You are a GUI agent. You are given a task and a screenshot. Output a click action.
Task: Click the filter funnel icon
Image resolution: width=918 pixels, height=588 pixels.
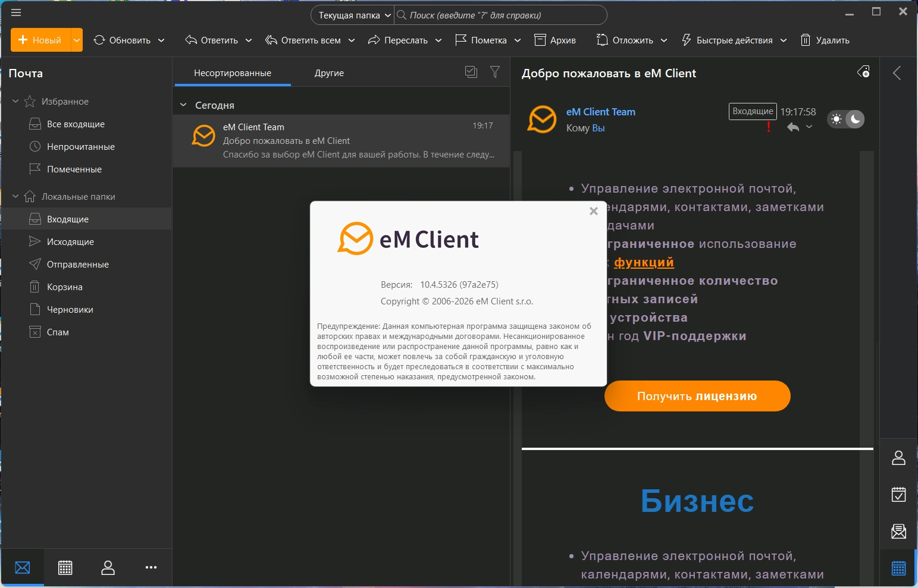click(494, 72)
